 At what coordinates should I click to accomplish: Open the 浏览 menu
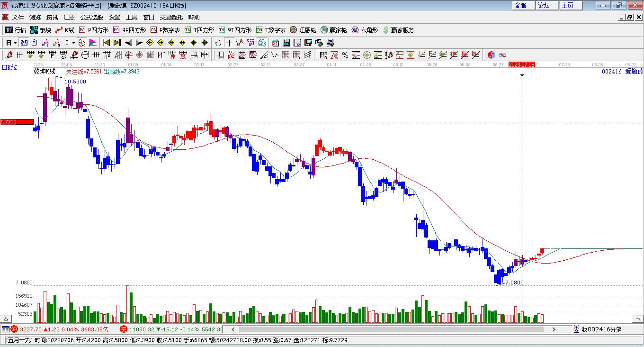tap(35, 18)
